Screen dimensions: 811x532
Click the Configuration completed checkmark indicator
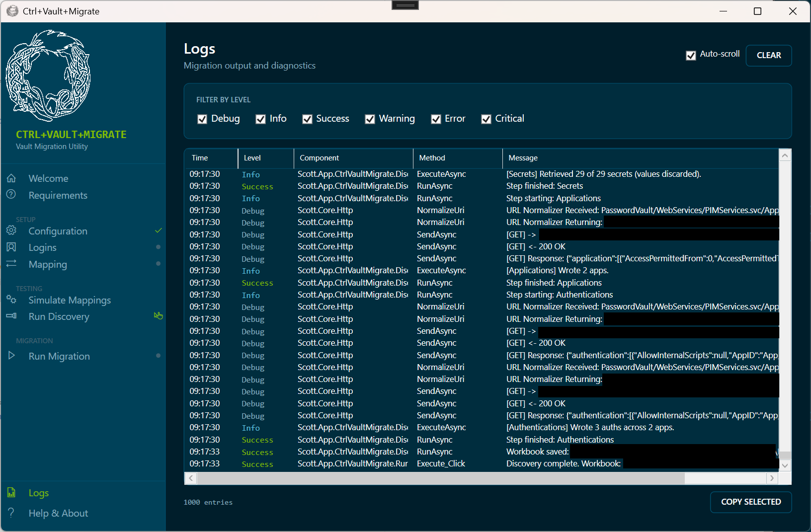158,230
